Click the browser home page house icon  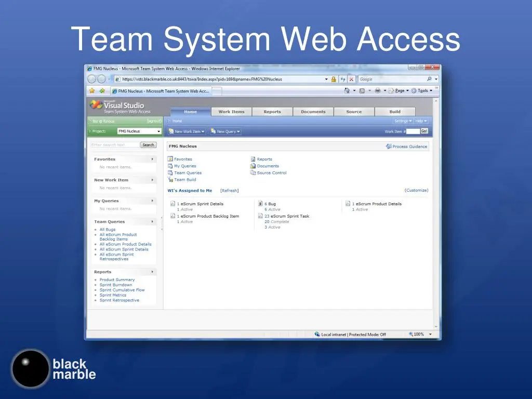(347, 90)
